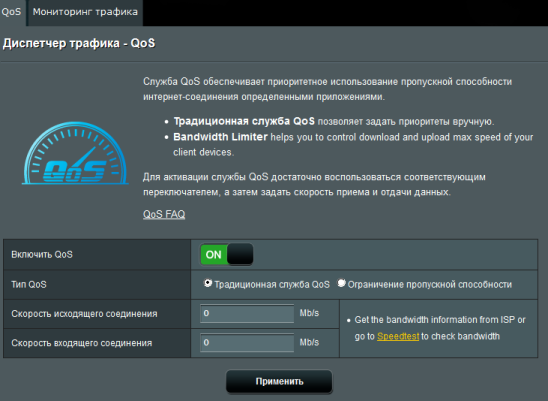Choose Ограничение пропускной способности radio option
The image size is (548, 401).
point(341,283)
